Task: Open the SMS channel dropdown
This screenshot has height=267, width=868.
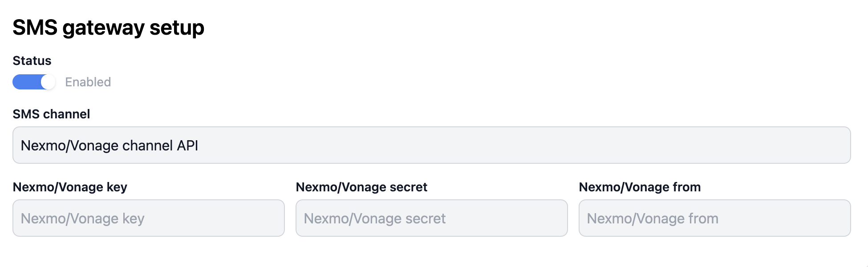Action: pos(431,145)
